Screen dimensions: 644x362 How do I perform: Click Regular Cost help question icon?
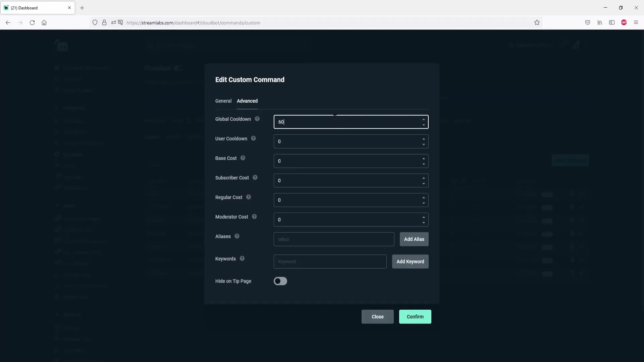[x=249, y=197]
